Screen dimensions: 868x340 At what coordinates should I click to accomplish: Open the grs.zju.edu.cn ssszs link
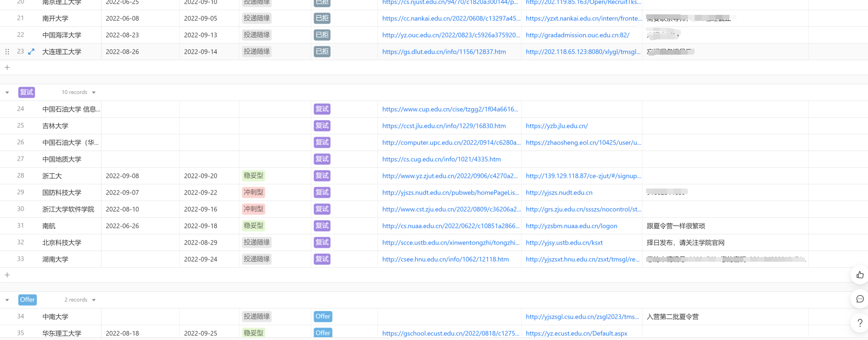pos(584,209)
